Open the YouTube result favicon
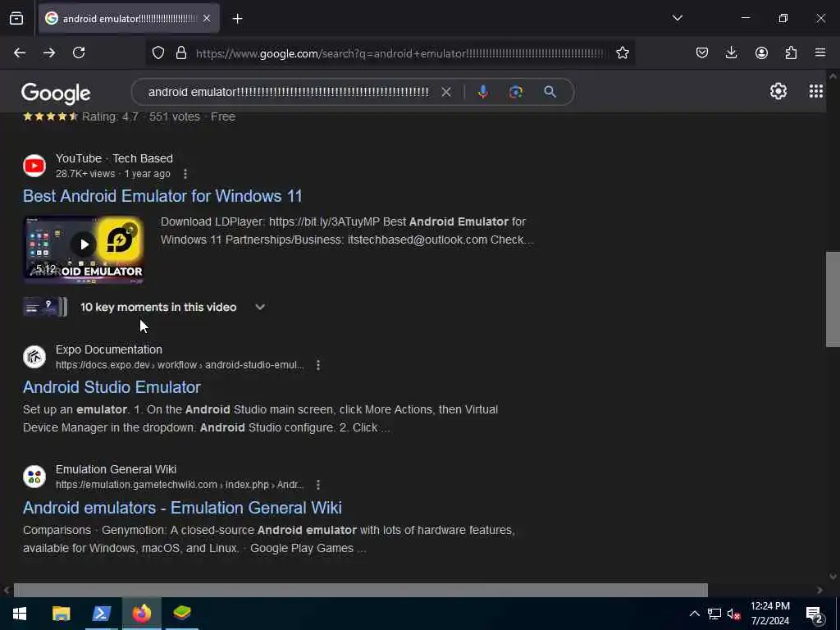840x630 pixels. pyautogui.click(x=34, y=166)
